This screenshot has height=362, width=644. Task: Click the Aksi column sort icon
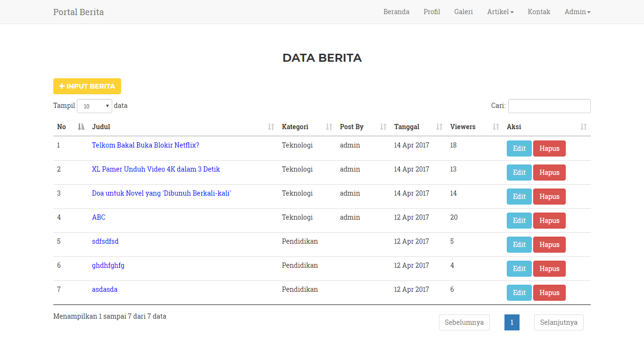pyautogui.click(x=584, y=127)
